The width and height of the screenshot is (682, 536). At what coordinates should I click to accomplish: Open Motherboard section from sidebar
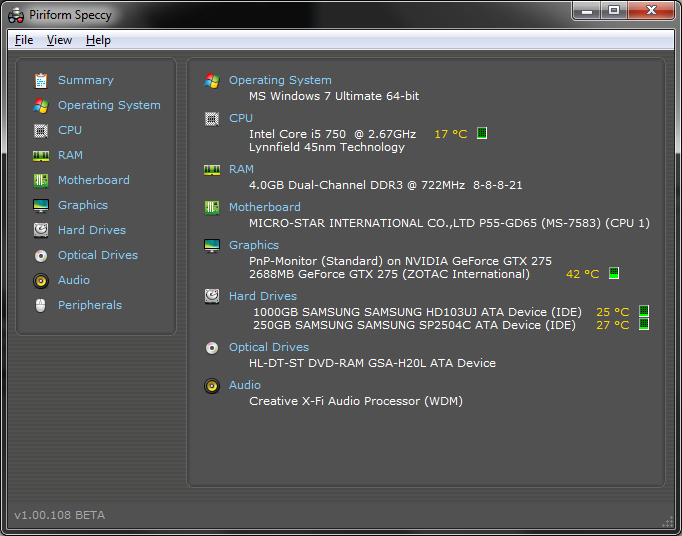click(x=94, y=180)
